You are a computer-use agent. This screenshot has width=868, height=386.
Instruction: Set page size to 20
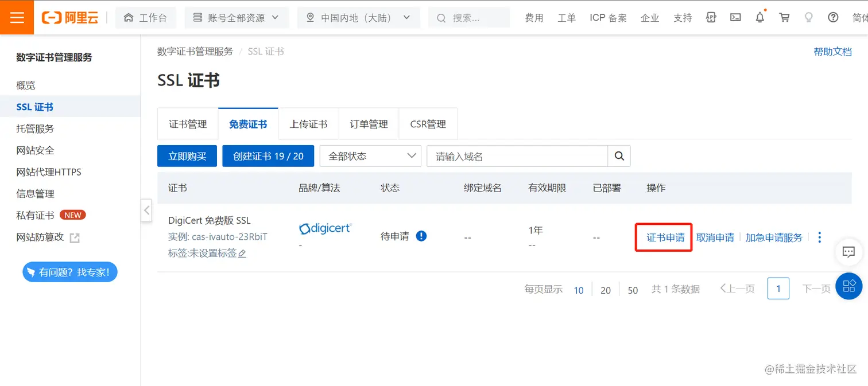tap(606, 290)
